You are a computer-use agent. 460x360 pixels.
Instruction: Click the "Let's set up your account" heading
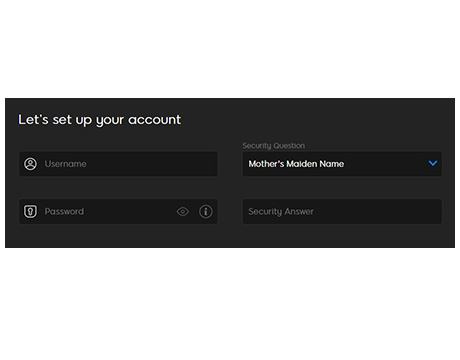[99, 120]
